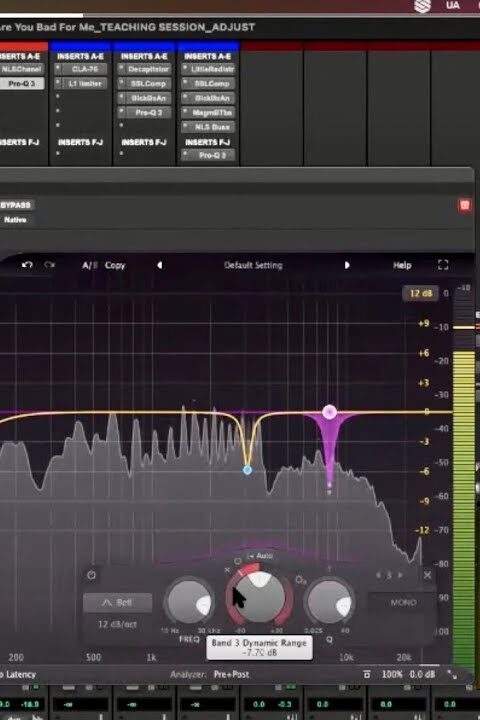This screenshot has height=720, width=480.
Task: Open insert selector dot beside LittleRadiatr
Action: click(x=185, y=68)
